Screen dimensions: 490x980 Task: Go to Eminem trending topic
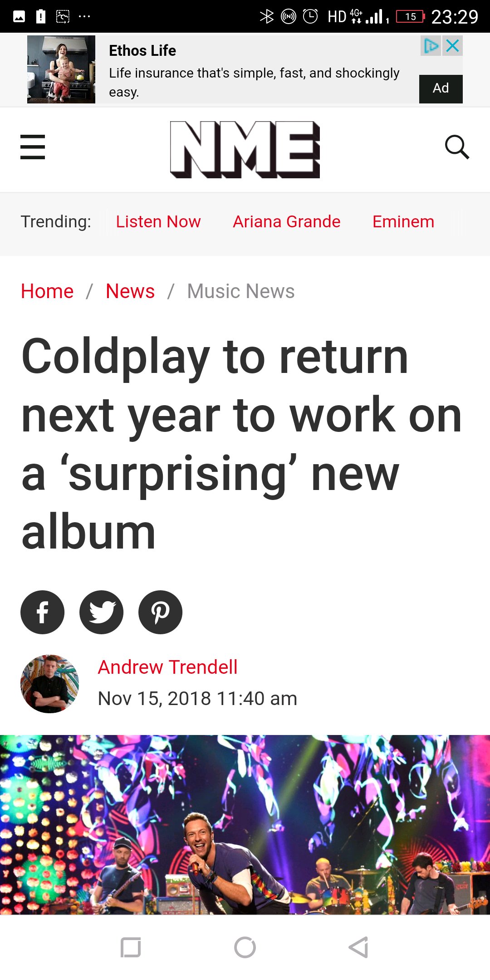pyautogui.click(x=403, y=222)
